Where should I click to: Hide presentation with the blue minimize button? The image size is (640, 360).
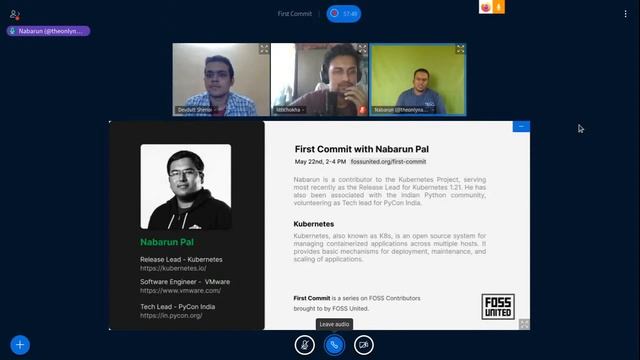pos(521,127)
